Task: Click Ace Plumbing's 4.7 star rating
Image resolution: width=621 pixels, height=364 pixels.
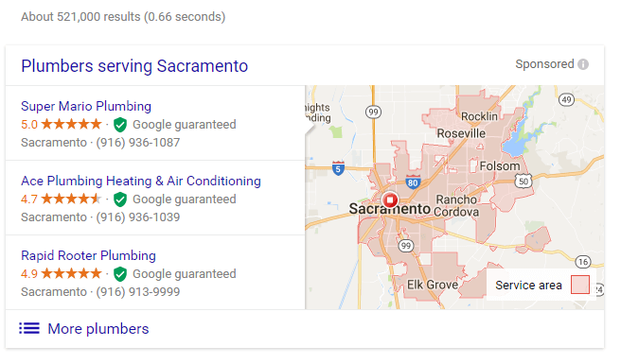Action: click(x=62, y=199)
